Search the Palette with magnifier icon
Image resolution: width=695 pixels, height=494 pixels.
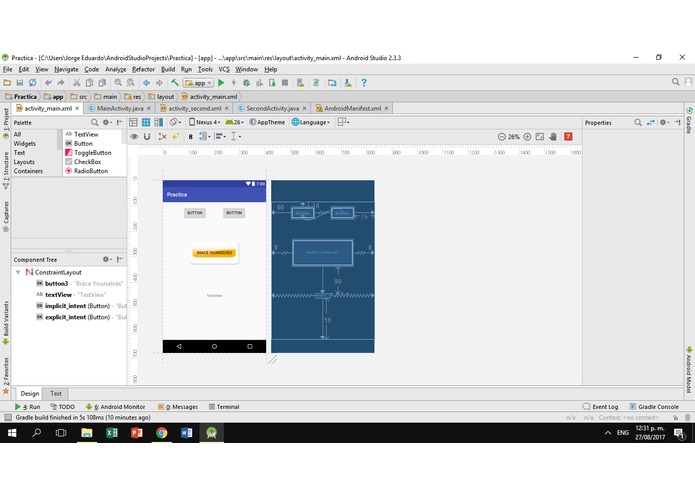tap(94, 122)
